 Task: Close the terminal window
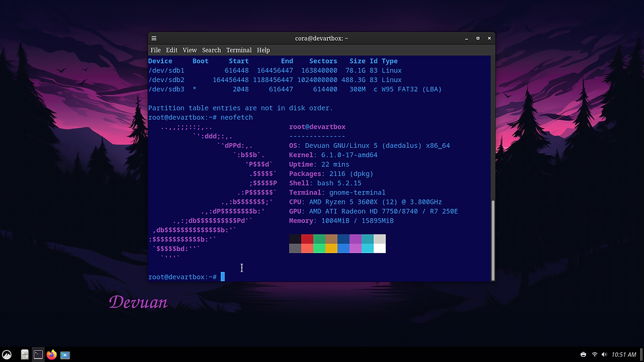tap(489, 38)
